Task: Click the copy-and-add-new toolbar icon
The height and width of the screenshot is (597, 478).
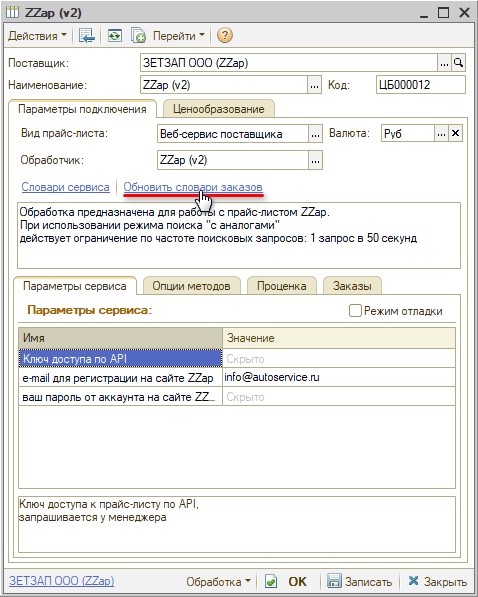Action: [138, 36]
